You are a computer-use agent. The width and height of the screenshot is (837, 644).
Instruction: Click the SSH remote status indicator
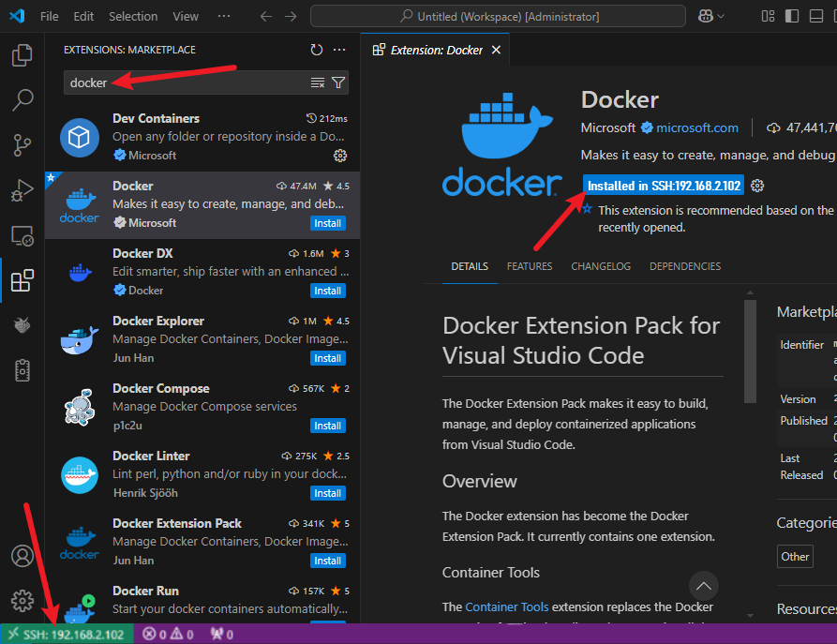(x=67, y=635)
